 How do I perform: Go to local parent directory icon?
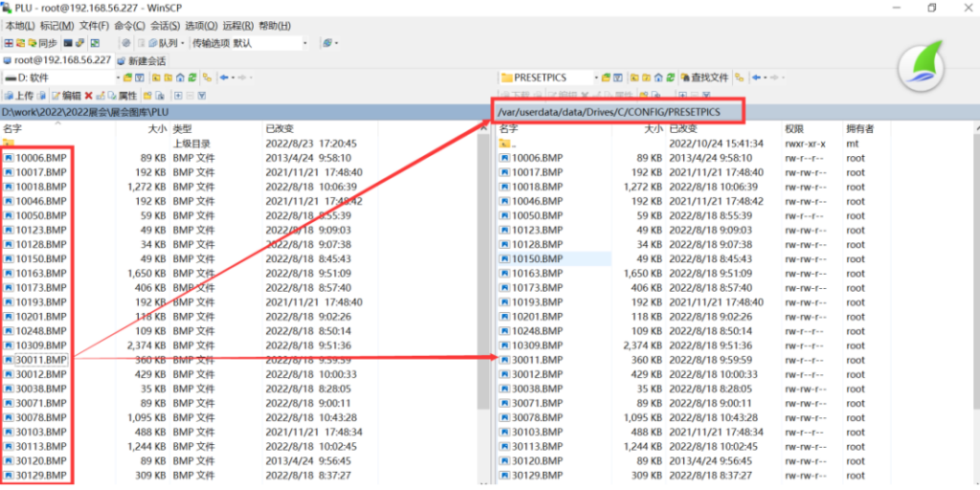[x=156, y=78]
